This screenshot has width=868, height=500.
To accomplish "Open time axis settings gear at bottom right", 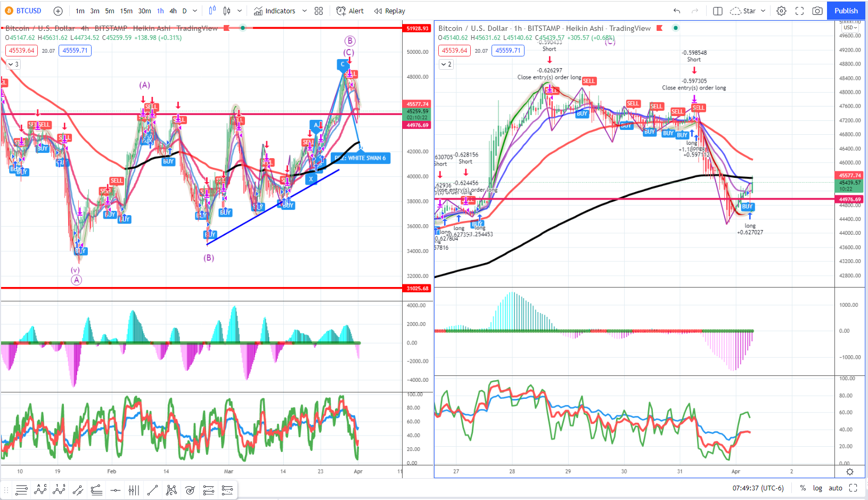I will [850, 472].
